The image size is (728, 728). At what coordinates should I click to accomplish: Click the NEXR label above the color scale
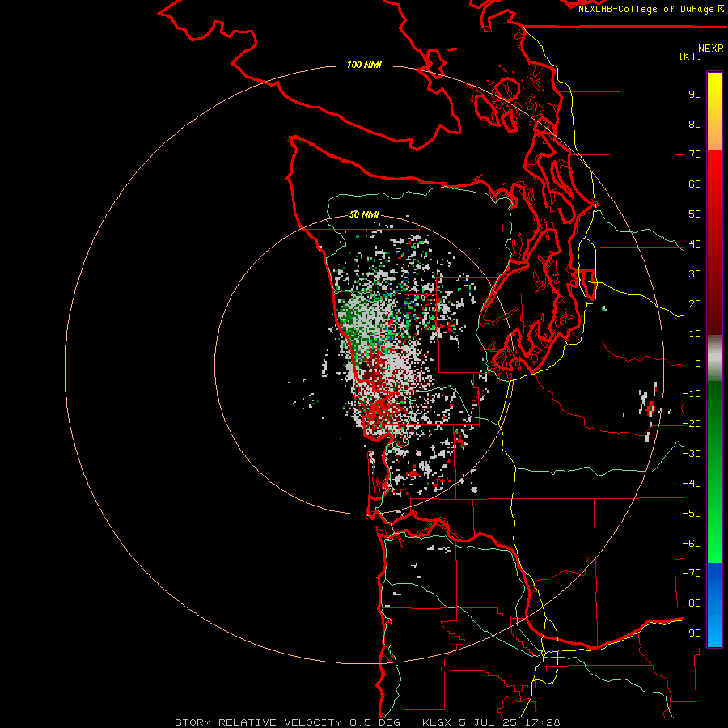click(x=711, y=49)
